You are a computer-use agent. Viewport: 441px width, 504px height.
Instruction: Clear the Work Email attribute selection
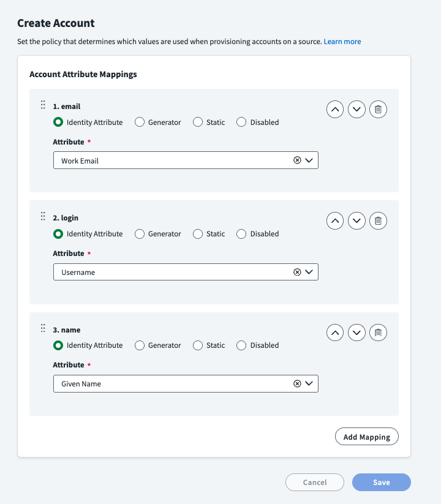click(x=297, y=160)
